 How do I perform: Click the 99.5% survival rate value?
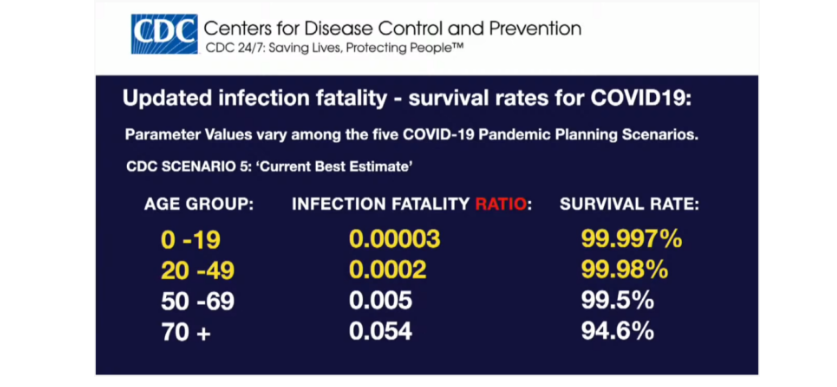(x=618, y=301)
